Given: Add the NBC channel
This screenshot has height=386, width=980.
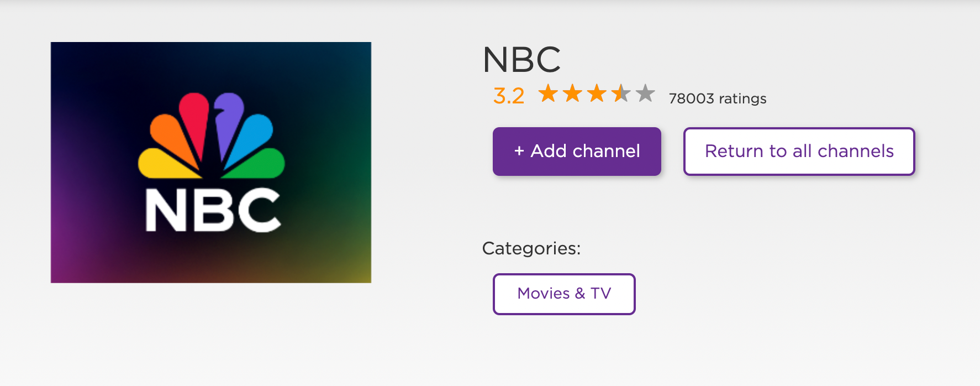Looking at the screenshot, I should point(577,151).
